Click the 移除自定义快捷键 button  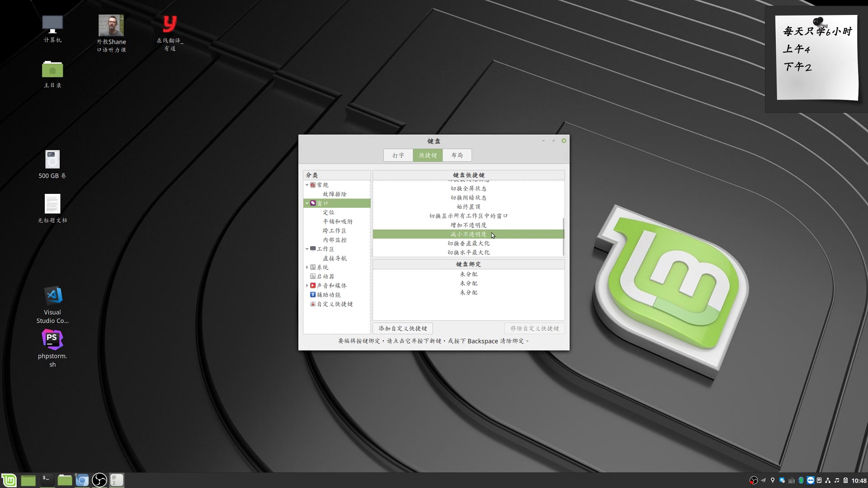pyautogui.click(x=534, y=328)
